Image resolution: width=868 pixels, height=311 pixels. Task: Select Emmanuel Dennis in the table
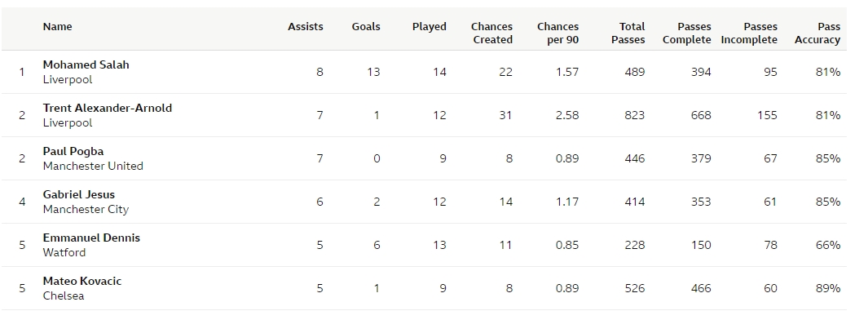91,238
